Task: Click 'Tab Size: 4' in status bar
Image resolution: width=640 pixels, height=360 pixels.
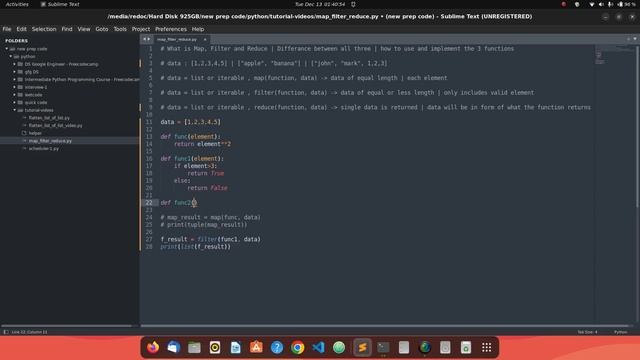Action: pos(587,332)
